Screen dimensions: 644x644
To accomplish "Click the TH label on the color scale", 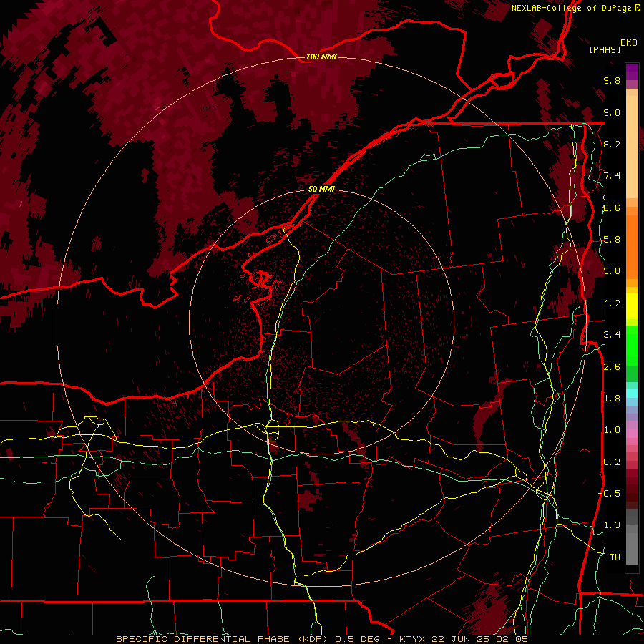I will [x=615, y=557].
